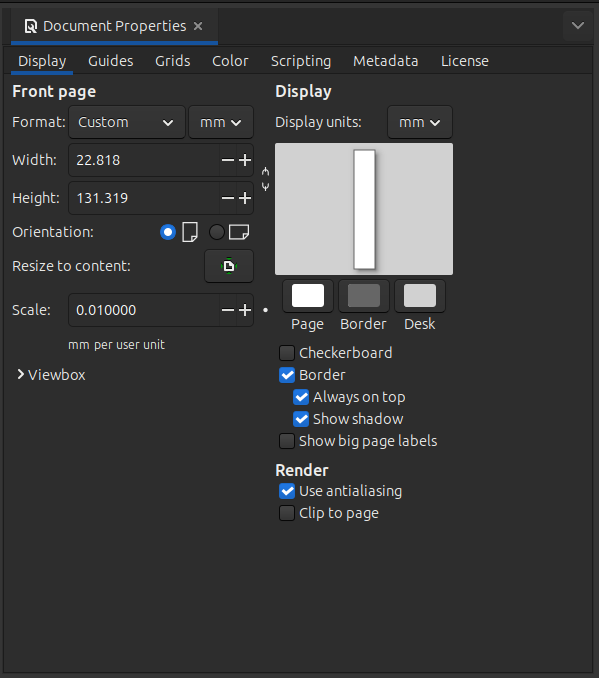The image size is (599, 678).
Task: Open the dialog panel chevron menu
Action: point(578,26)
